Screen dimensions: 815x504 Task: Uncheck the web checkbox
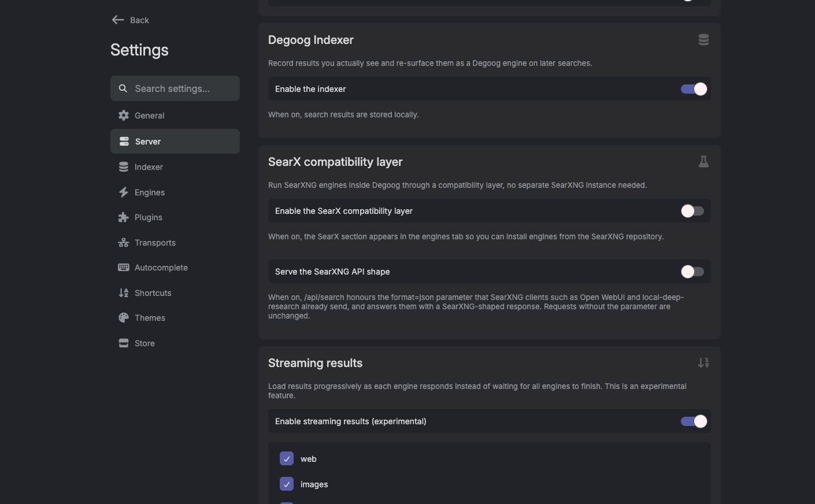[x=287, y=459]
